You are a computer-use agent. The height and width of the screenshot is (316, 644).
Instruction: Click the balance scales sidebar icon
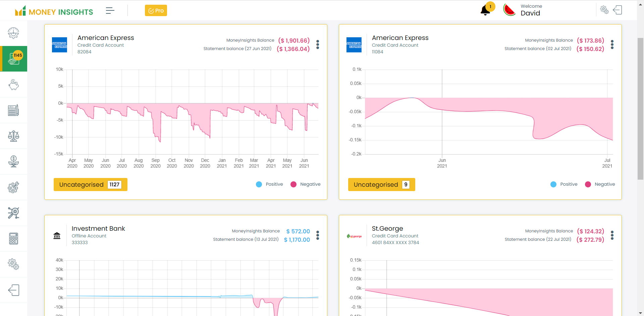tap(13, 136)
